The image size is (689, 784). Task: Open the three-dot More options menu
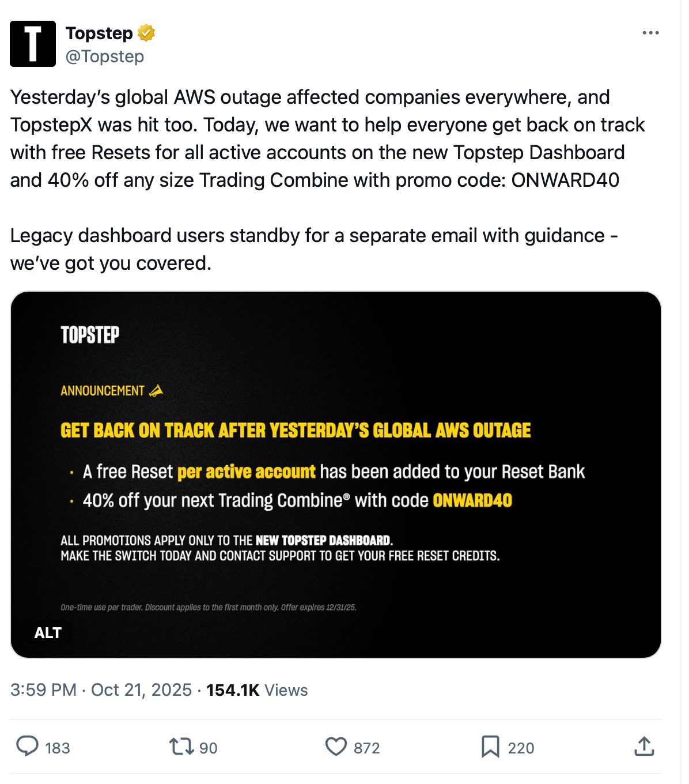tap(650, 33)
